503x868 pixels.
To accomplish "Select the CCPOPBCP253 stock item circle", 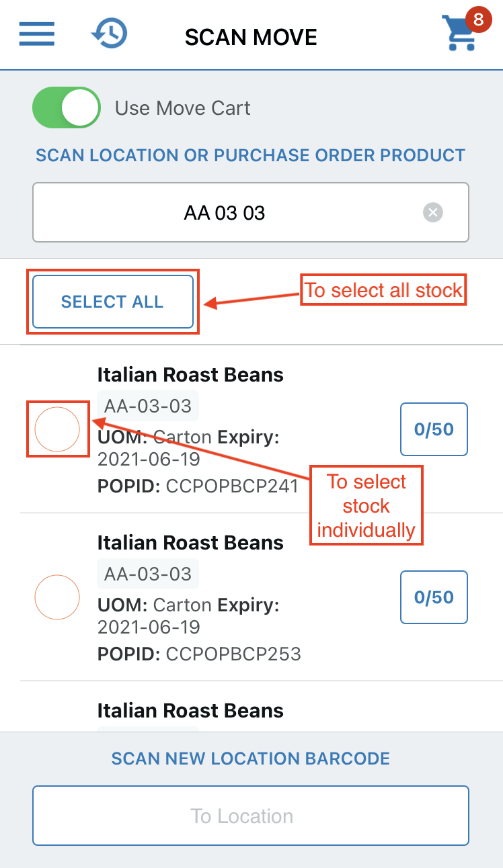I will click(57, 597).
